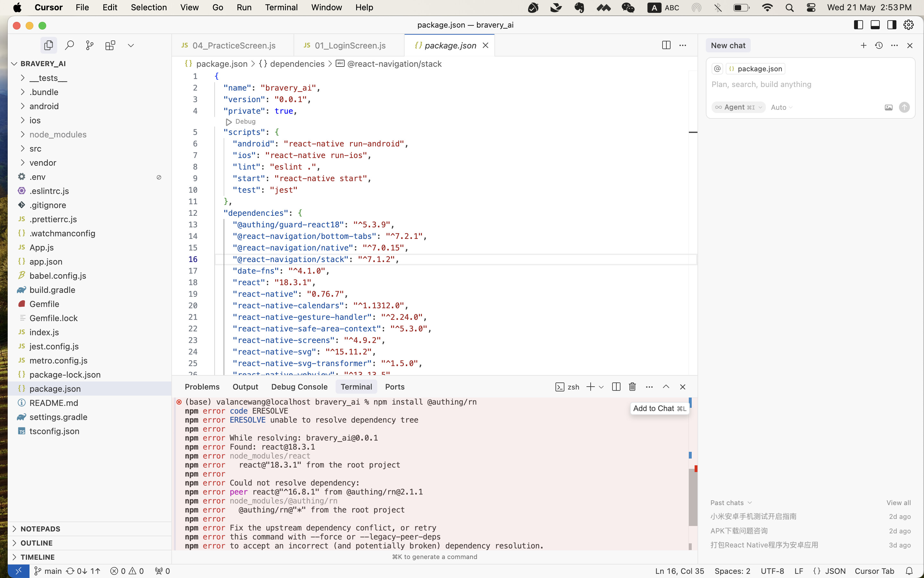Screen dimensions: 924x578
Task: Open terminal panel more actions ellipsis
Action: [x=649, y=387]
